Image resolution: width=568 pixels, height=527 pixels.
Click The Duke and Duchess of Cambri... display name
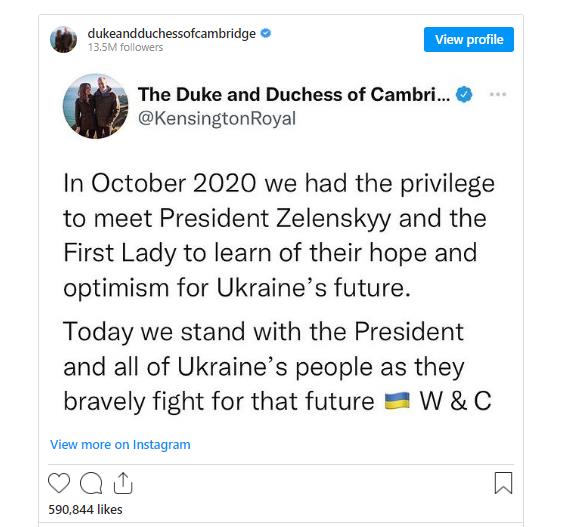pos(294,95)
